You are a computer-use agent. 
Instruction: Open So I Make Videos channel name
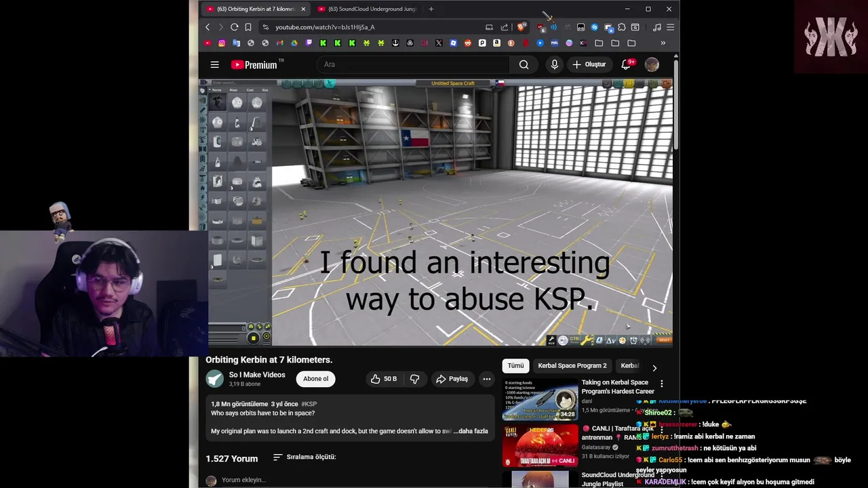point(257,375)
